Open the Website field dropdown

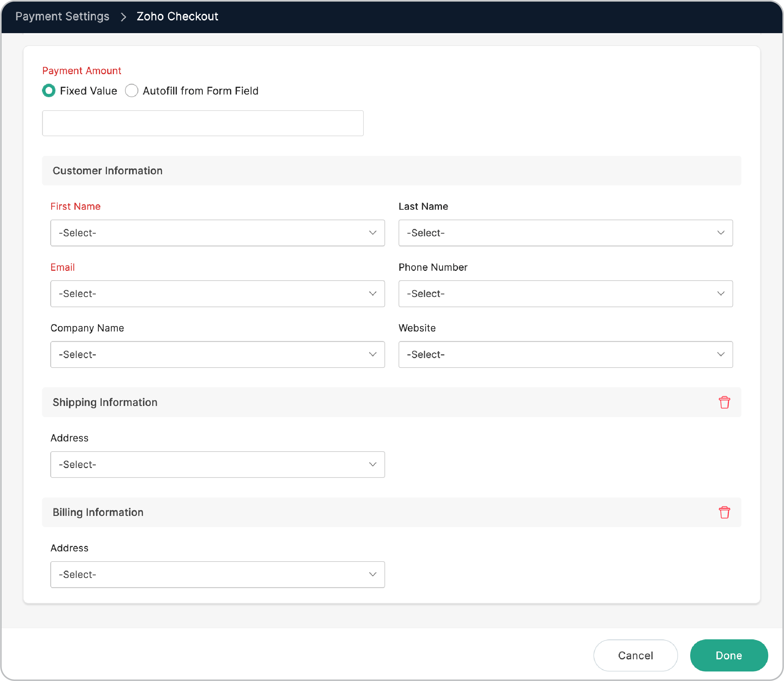point(565,354)
